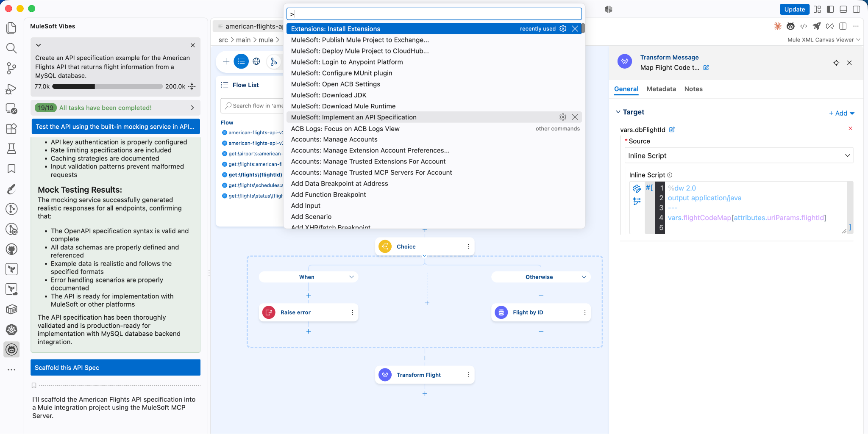Screen dimensions: 868x434
Task: Focus the Search flow input field
Action: click(x=253, y=106)
